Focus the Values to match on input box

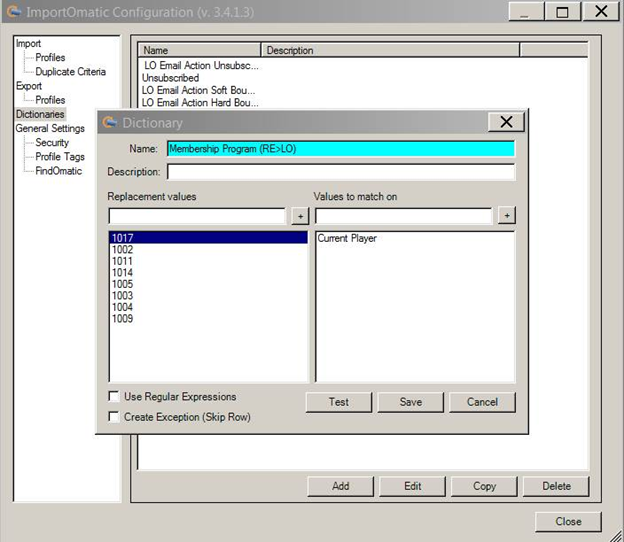(x=404, y=216)
